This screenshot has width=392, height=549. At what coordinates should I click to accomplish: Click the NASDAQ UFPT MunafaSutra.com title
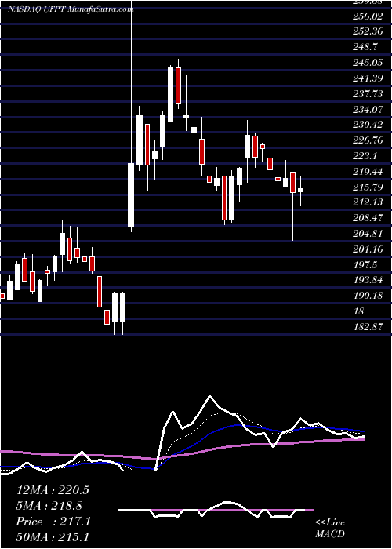click(71, 9)
